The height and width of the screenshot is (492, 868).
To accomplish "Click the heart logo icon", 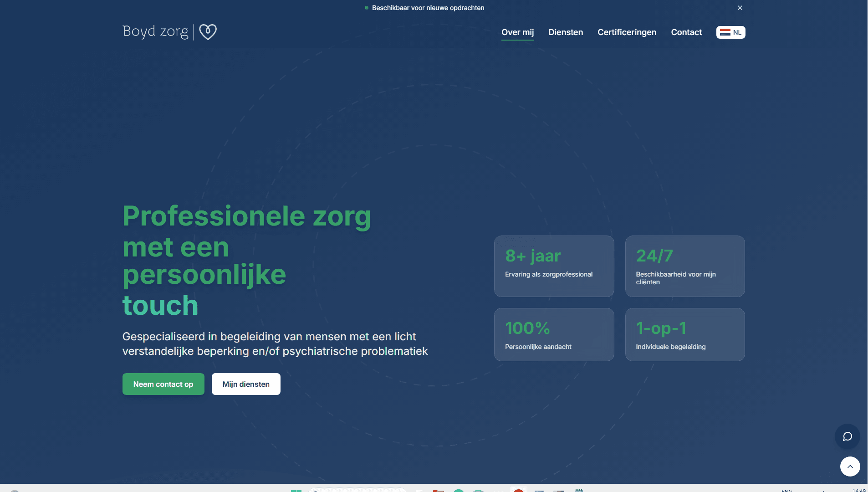I will tap(208, 32).
